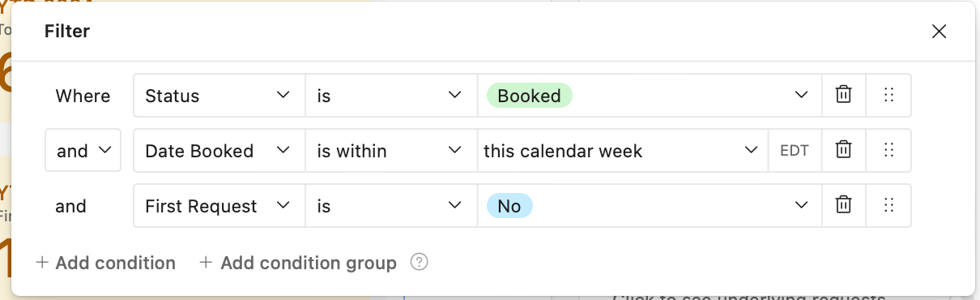Image resolution: width=980 pixels, height=300 pixels.
Task: Add a condition group
Action: point(298,263)
